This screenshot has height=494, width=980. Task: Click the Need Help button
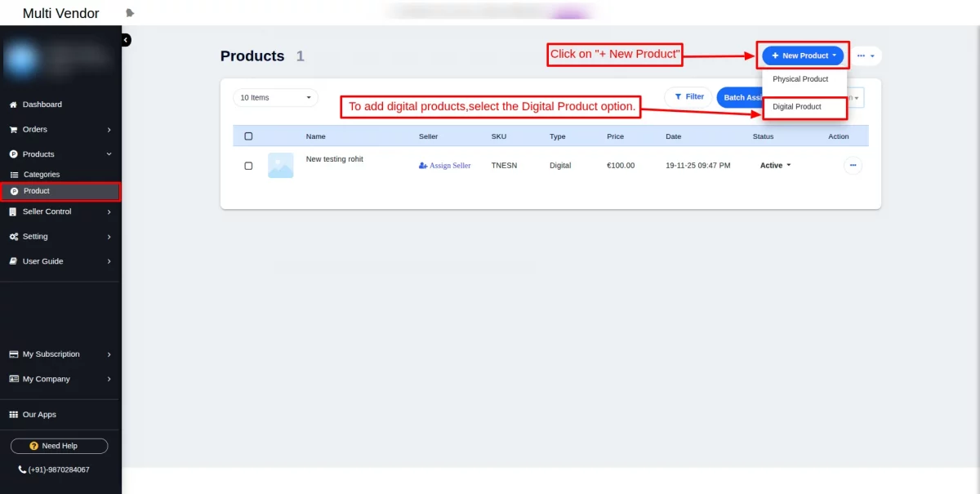click(59, 446)
